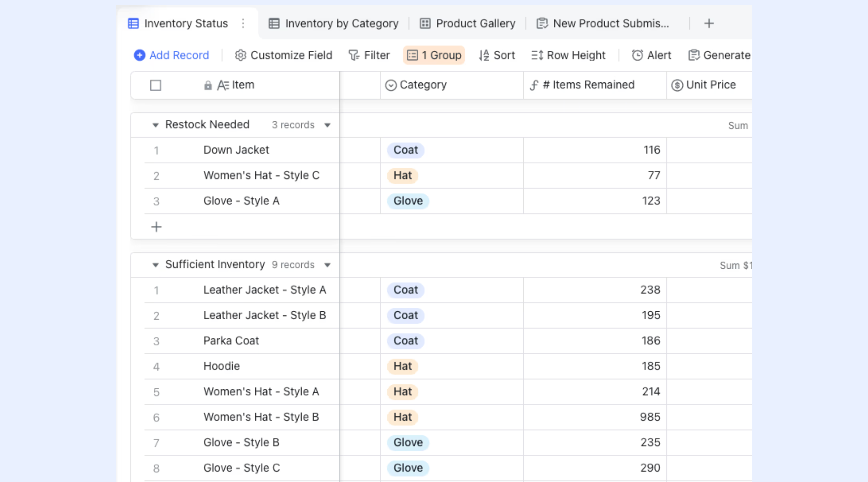Collapse the Restock Needed group
Viewport: 868px width, 482px height.
tap(156, 125)
